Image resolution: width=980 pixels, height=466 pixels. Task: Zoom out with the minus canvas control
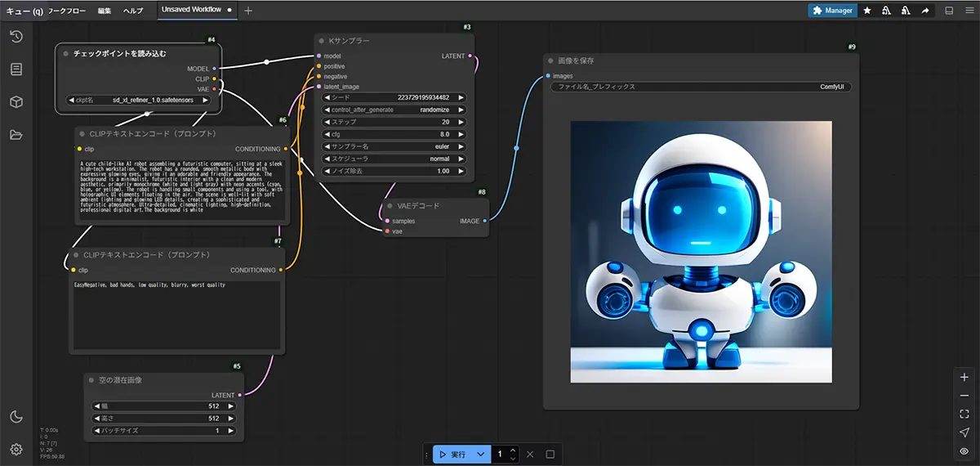pyautogui.click(x=964, y=396)
